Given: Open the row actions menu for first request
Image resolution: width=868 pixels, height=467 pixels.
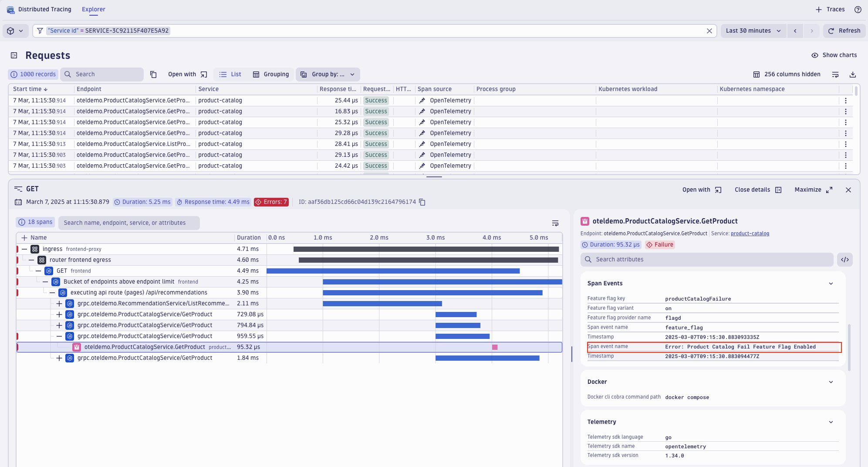Looking at the screenshot, I should pos(845,100).
